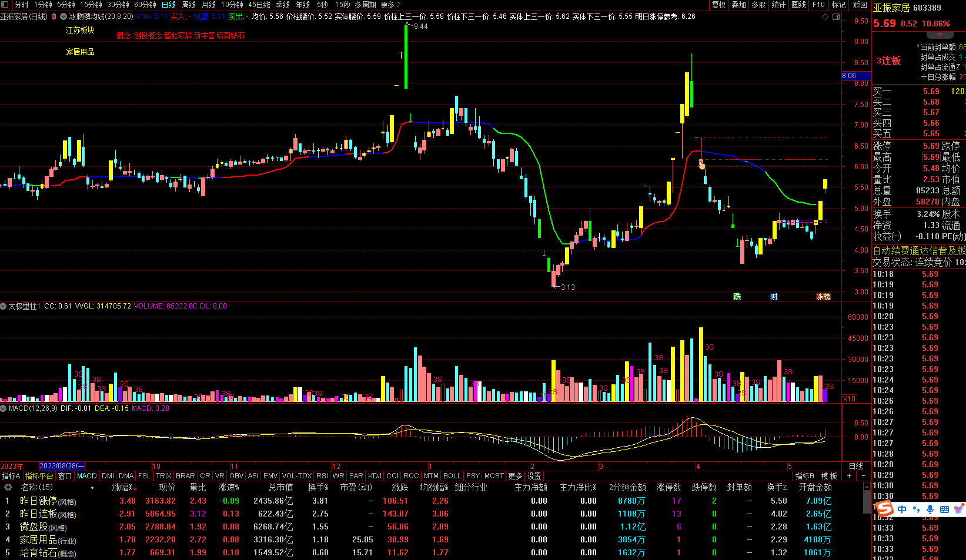The image size is (966, 560).
Task: Switch to the 5分钟 period
Action: point(66,5)
